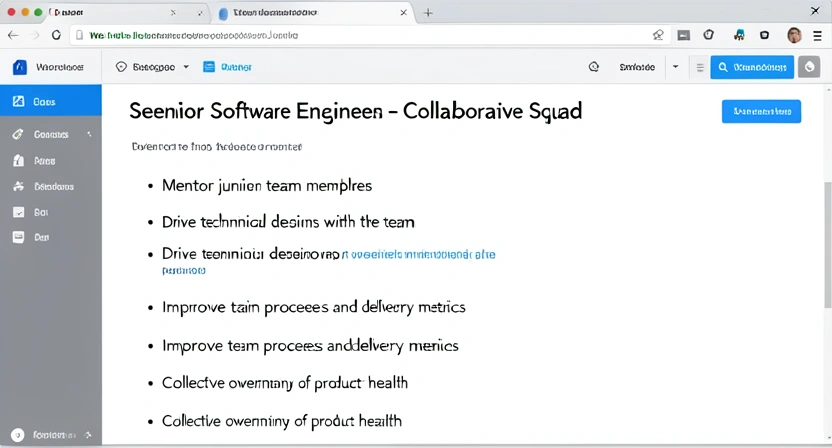Click the shield extension icon in browser toolbar
This screenshot has width=832, height=448.
[x=708, y=35]
